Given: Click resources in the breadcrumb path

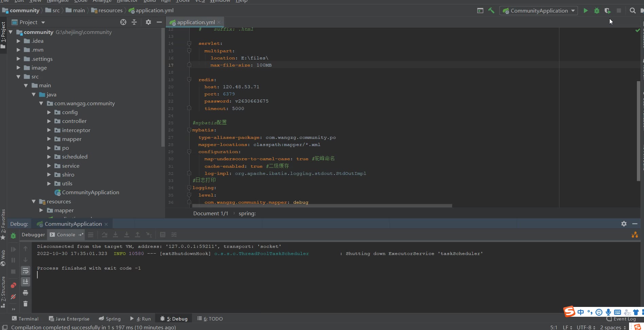Looking at the screenshot, I should pyautogui.click(x=107, y=11).
